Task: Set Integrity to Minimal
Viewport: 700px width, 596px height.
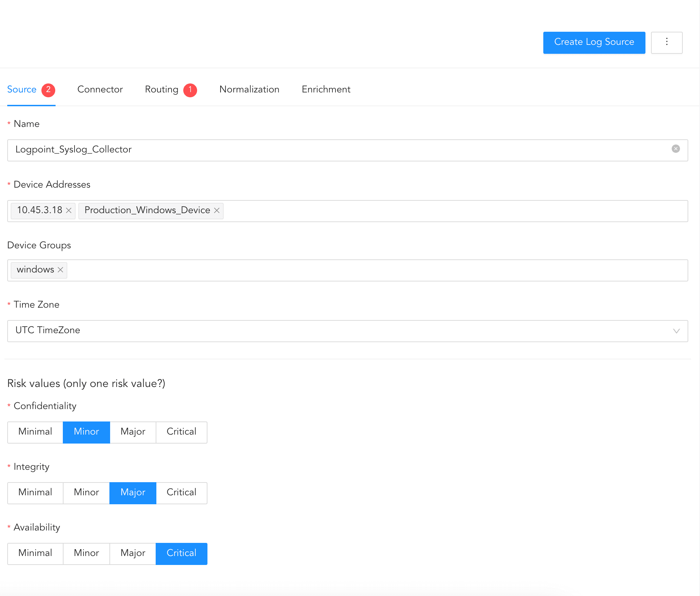Action: [35, 493]
